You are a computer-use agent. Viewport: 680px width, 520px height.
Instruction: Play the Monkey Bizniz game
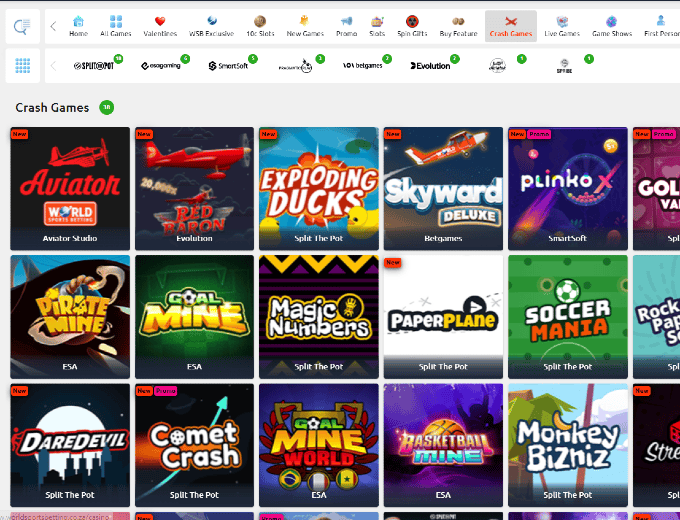[x=568, y=445]
